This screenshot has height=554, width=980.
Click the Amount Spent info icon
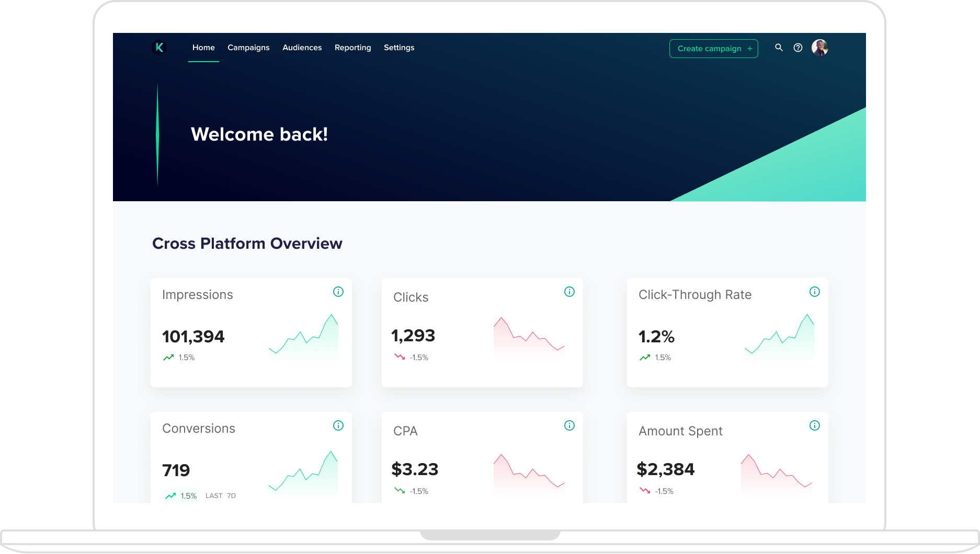coord(815,426)
